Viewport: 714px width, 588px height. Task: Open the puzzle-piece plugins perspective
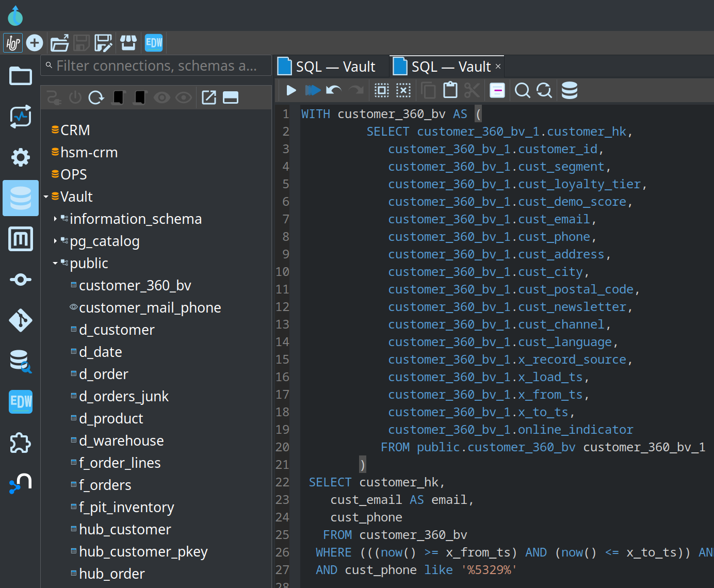(x=21, y=443)
